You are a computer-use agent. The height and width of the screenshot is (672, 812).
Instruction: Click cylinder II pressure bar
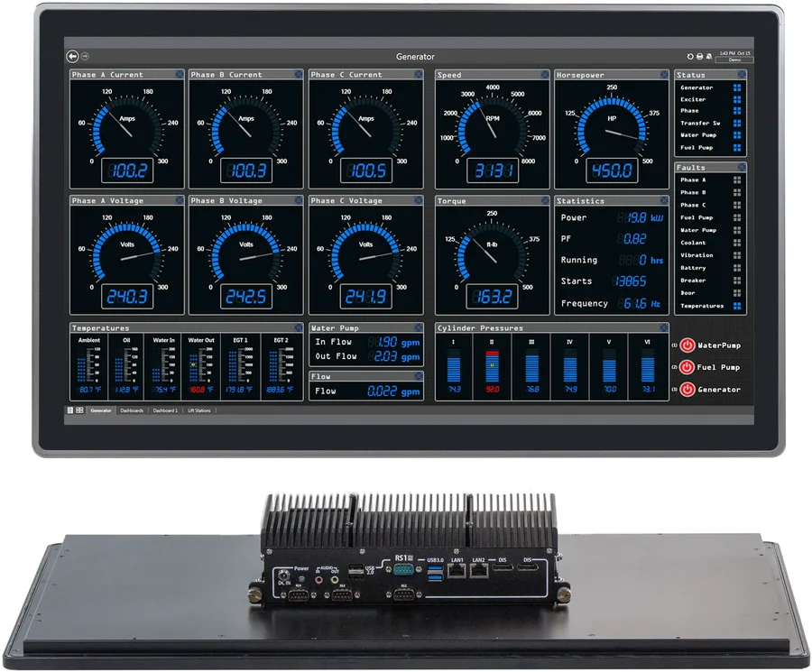[492, 365]
